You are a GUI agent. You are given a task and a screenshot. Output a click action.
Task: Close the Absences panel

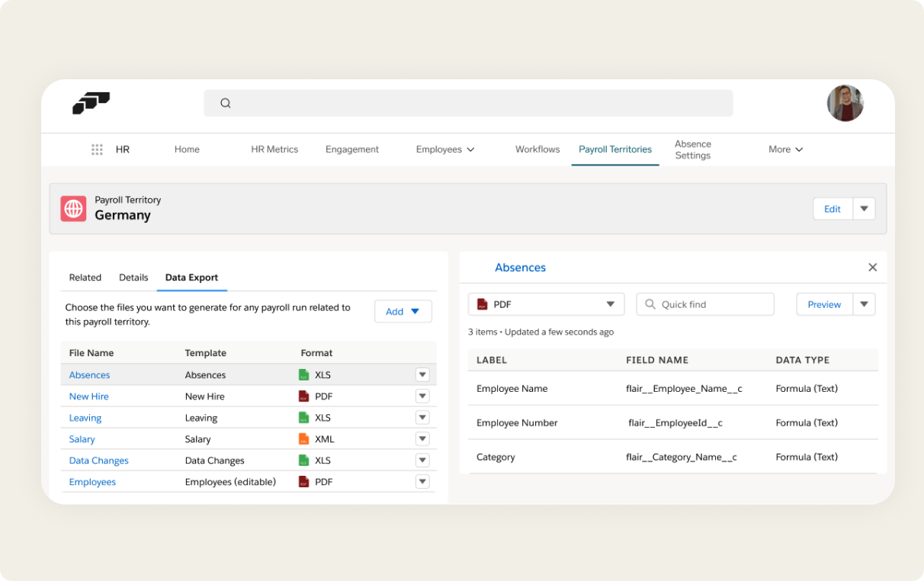pyautogui.click(x=873, y=268)
